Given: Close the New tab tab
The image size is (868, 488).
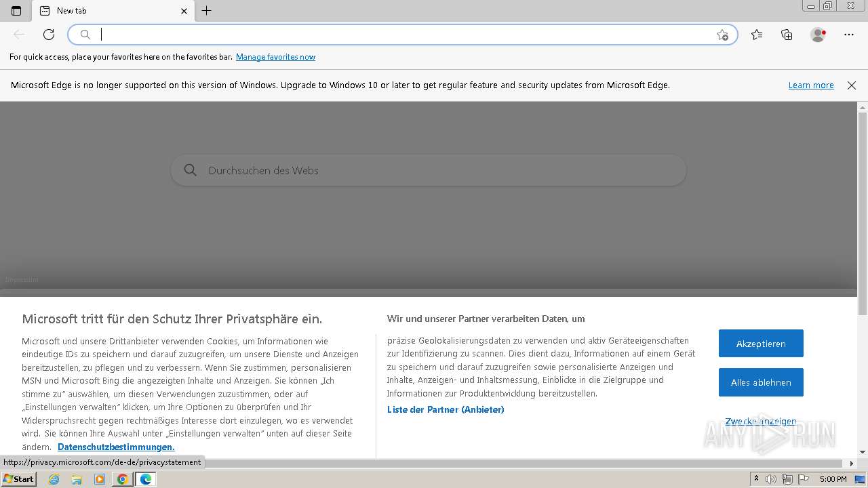Looking at the screenshot, I should pos(184,11).
